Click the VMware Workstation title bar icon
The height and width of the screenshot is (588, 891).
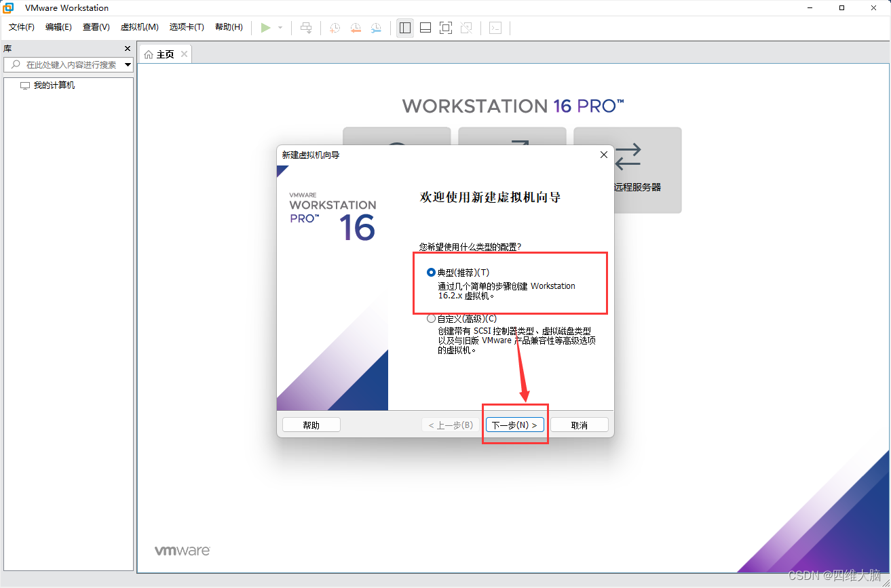(x=8, y=8)
